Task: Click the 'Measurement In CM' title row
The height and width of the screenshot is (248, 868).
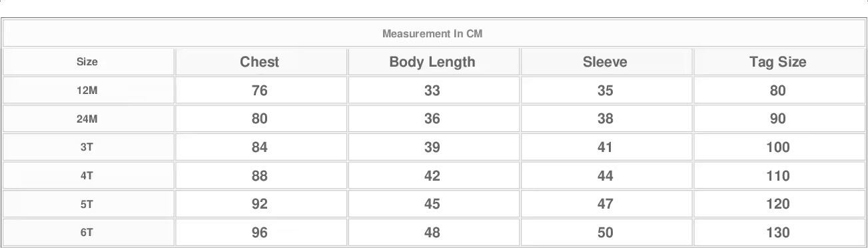Action: click(432, 33)
